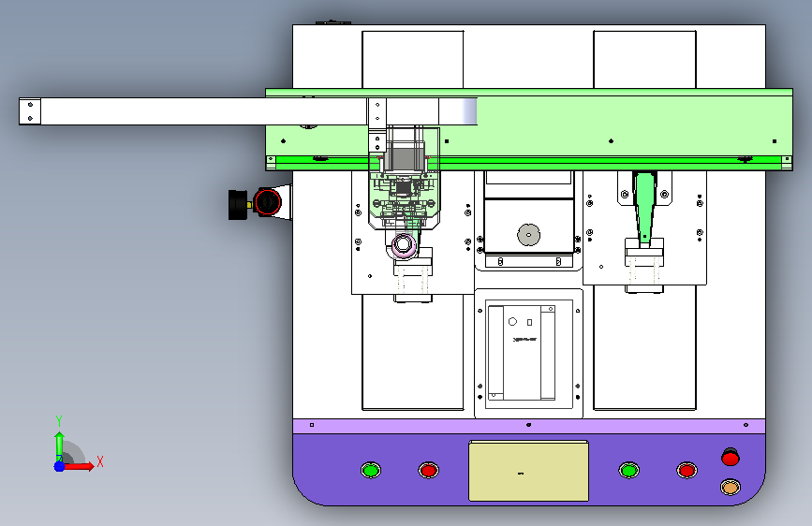This screenshot has height=526, width=812.
Task: Select the green push button farthest from the emergency stop
Action: [x=370, y=470]
